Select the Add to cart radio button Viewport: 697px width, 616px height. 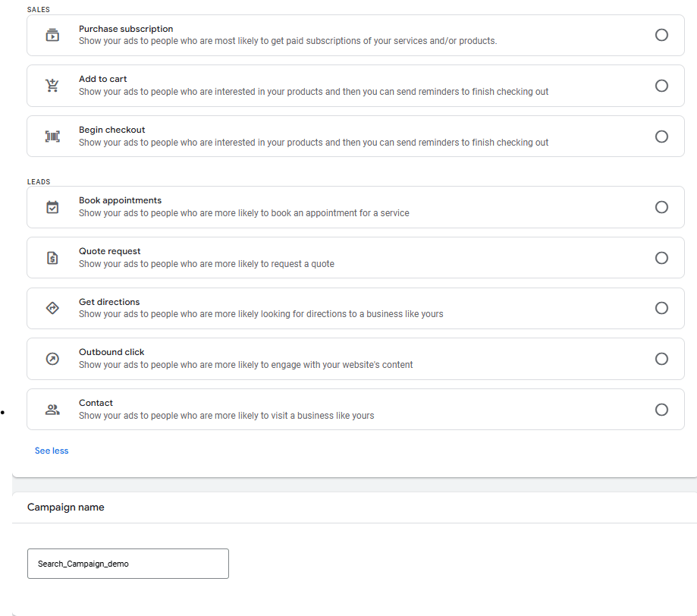click(x=661, y=86)
